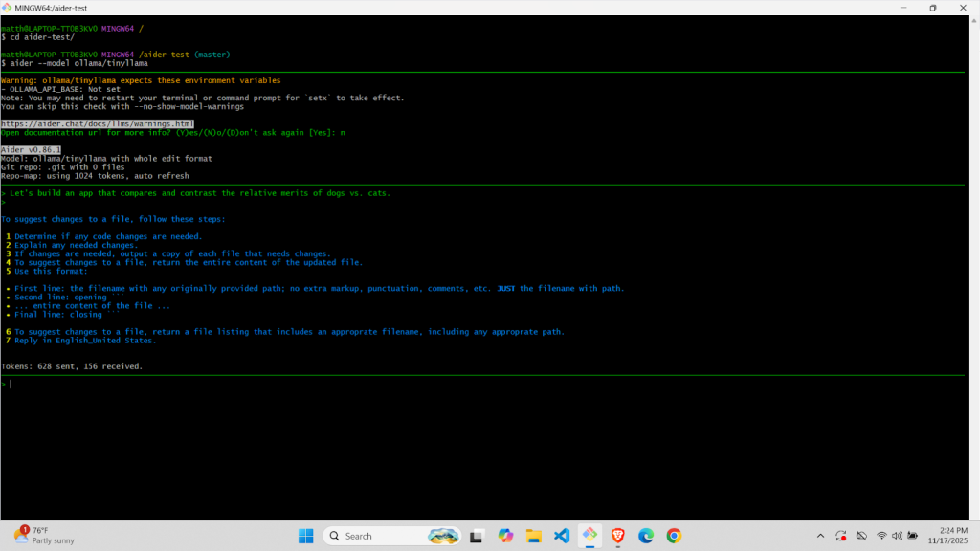The width and height of the screenshot is (980, 551).
Task: Open the MINGW64 terminal taskbar icon
Action: 590,536
